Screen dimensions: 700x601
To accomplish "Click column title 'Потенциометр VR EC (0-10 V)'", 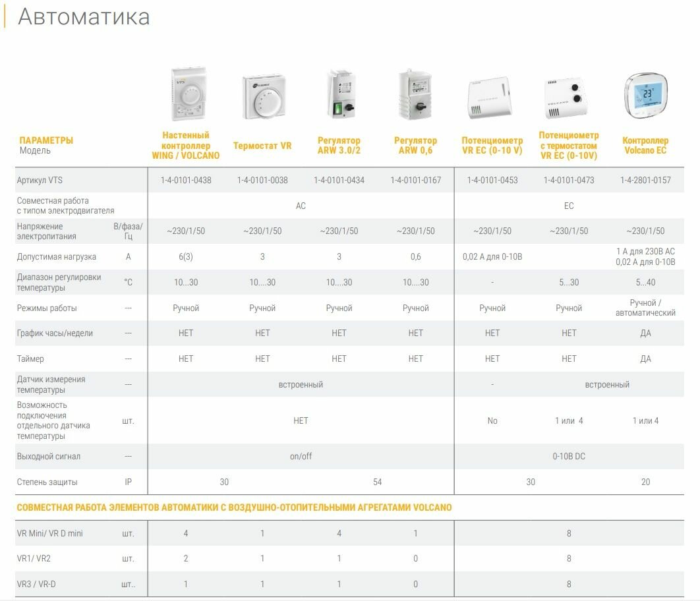I will point(492,146).
